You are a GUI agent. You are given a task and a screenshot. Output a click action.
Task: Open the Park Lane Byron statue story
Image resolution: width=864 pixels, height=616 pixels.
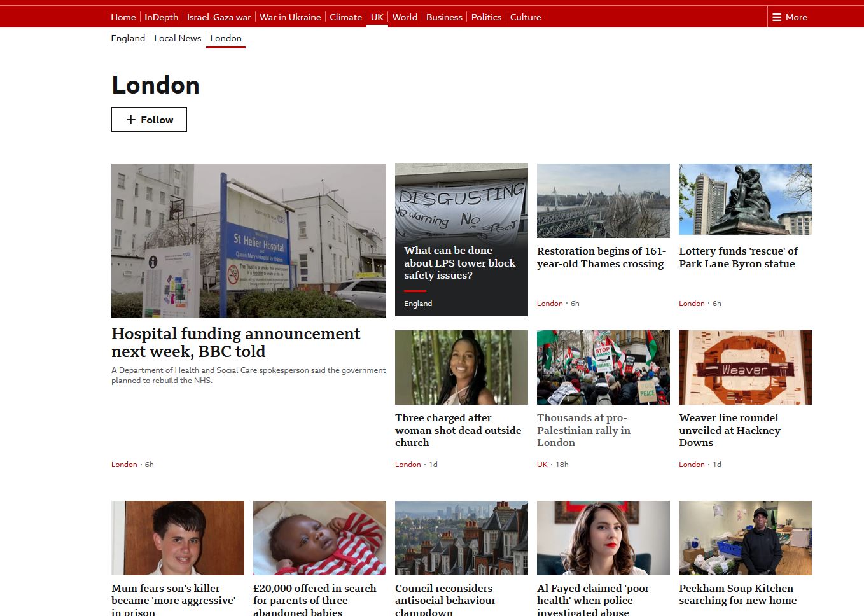[738, 257]
